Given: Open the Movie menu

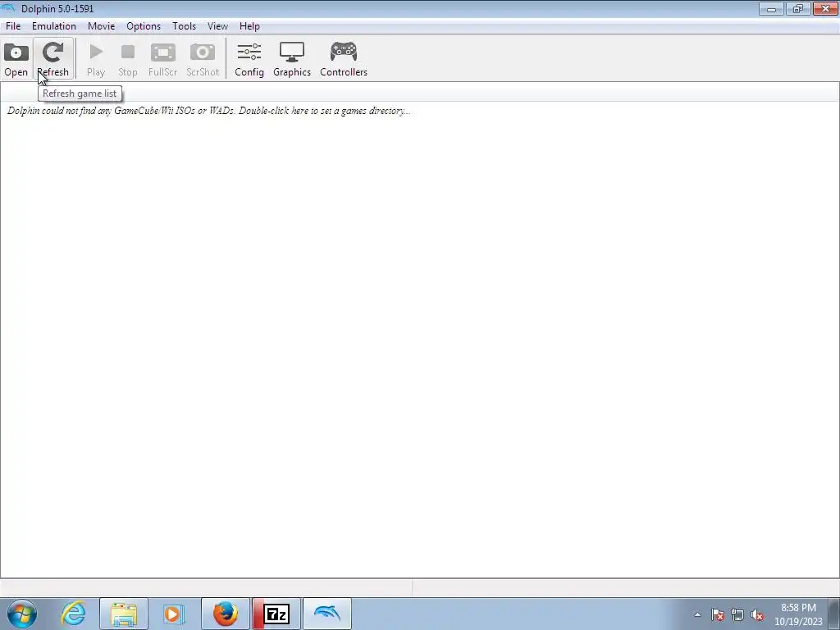Looking at the screenshot, I should [x=101, y=26].
